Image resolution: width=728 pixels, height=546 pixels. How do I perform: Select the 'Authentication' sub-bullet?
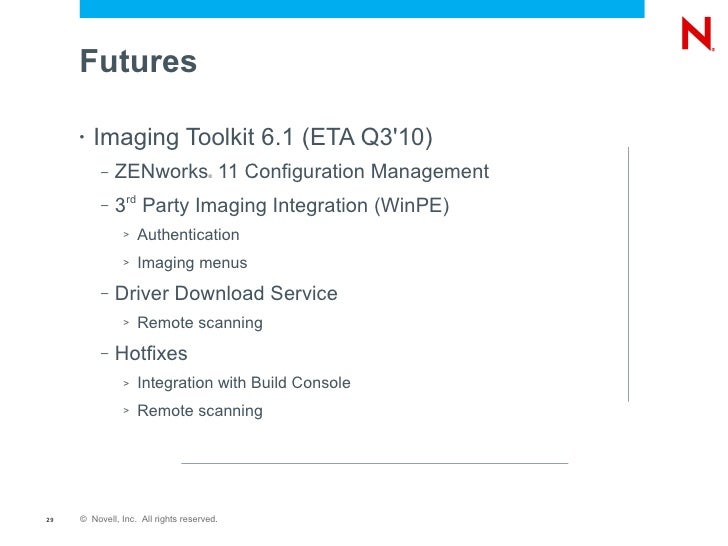coord(188,234)
